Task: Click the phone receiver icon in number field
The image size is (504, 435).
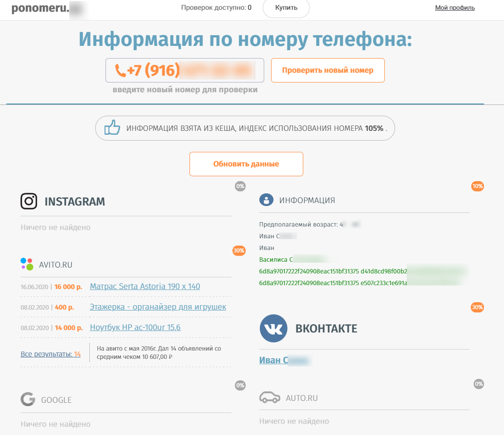Action: coord(121,69)
